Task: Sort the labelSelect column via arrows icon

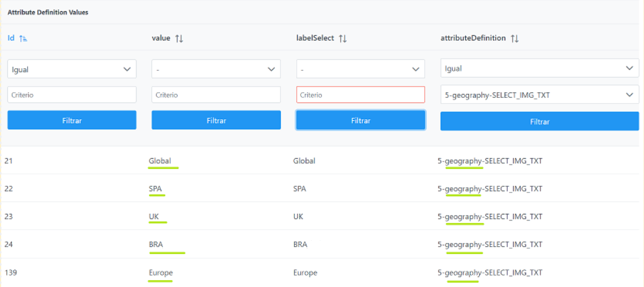Action: coord(342,38)
